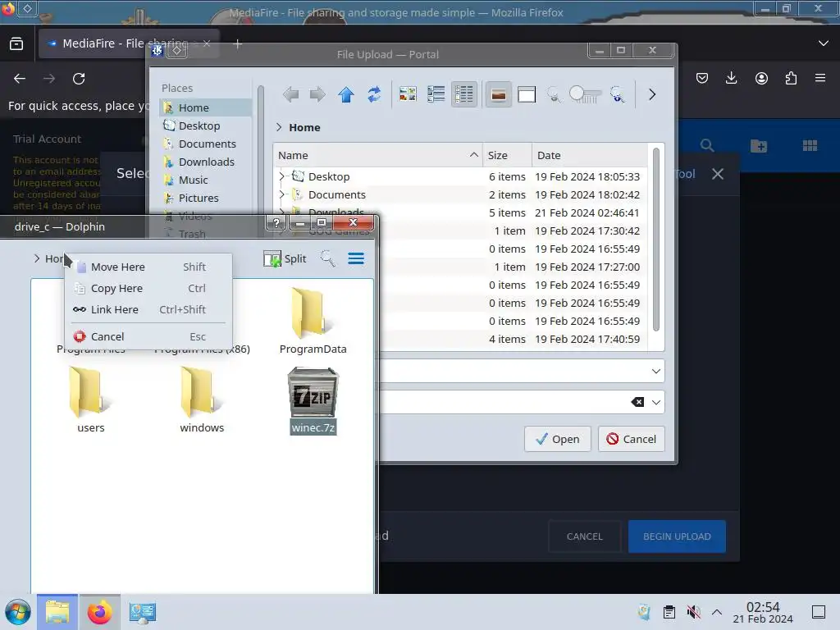The width and height of the screenshot is (840, 630).
Task: Click the Open button
Action: [x=557, y=440]
